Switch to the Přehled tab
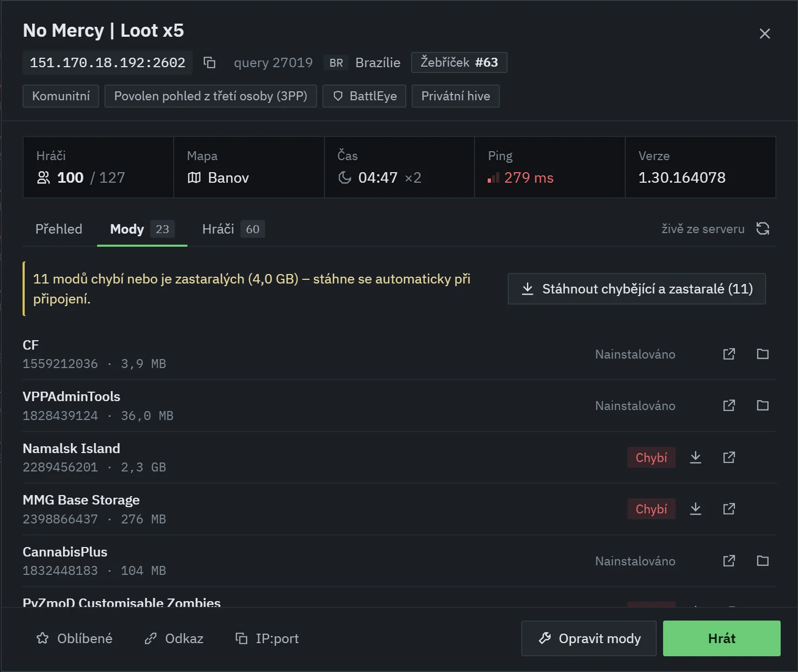Viewport: 798px width, 672px height. click(59, 229)
